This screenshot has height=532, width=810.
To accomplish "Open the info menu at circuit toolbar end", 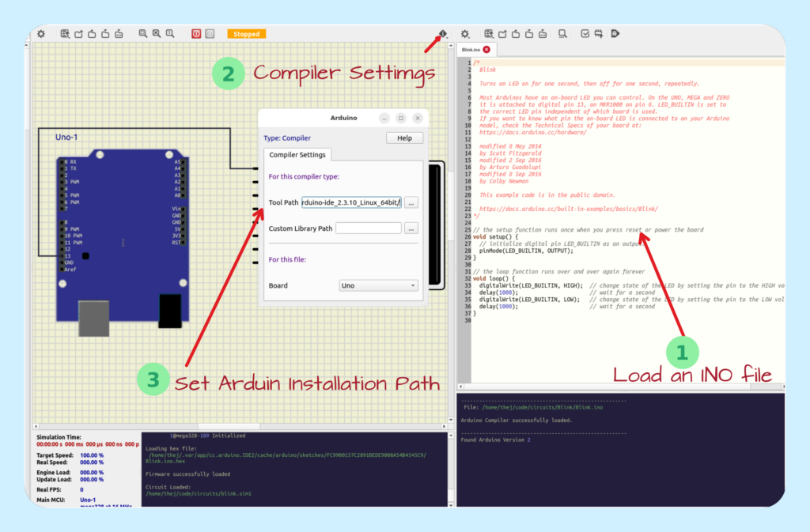I will [x=443, y=34].
